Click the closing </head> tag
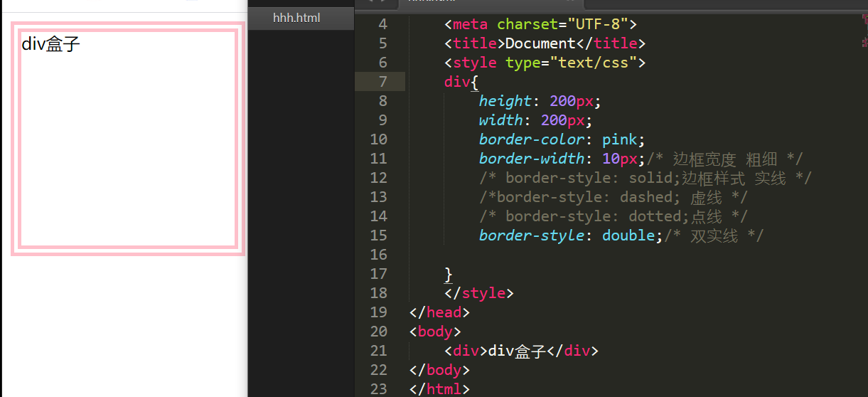 click(440, 312)
